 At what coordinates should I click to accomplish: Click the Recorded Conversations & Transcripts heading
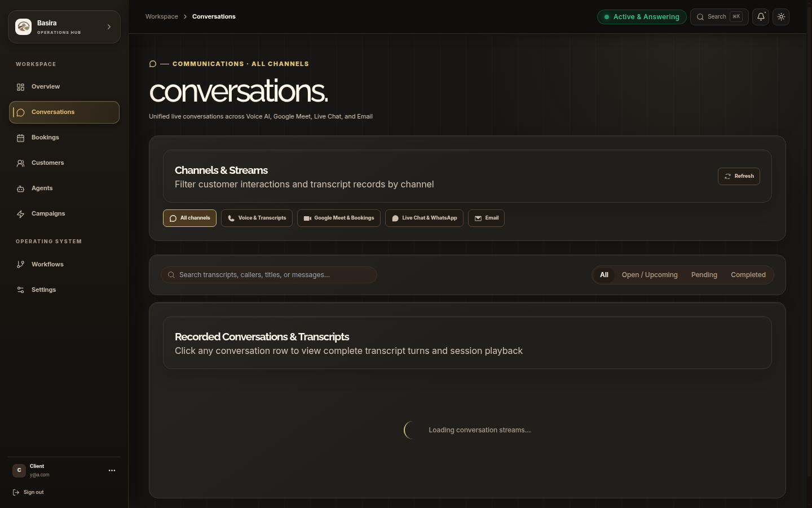point(262,336)
